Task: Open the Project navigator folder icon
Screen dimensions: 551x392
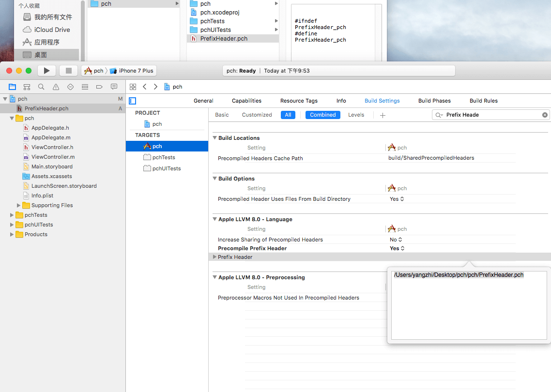Action: [x=13, y=87]
